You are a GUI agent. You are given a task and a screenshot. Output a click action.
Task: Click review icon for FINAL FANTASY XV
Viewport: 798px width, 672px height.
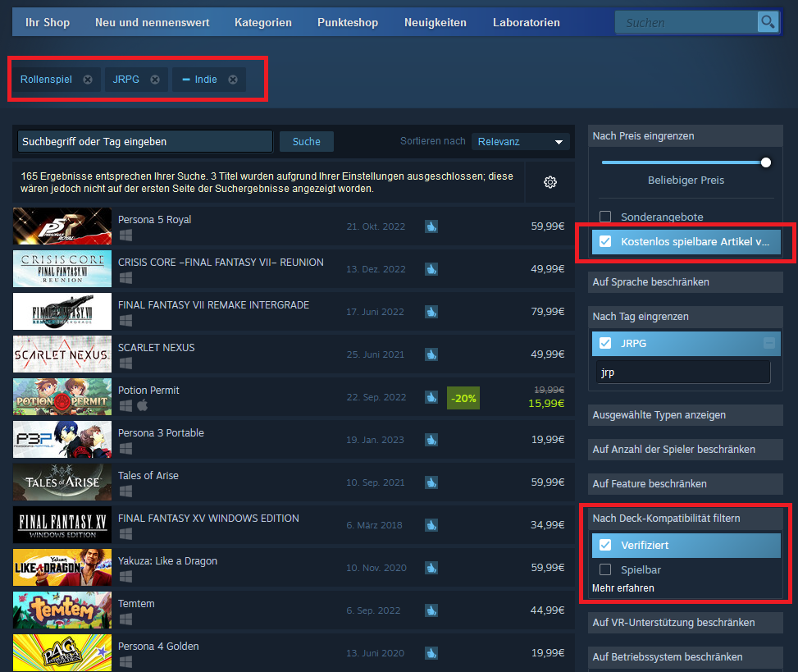pos(431,525)
